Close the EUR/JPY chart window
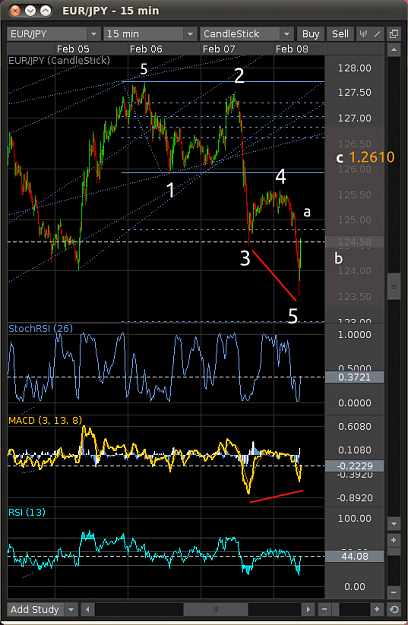The image size is (408, 625). (15, 11)
